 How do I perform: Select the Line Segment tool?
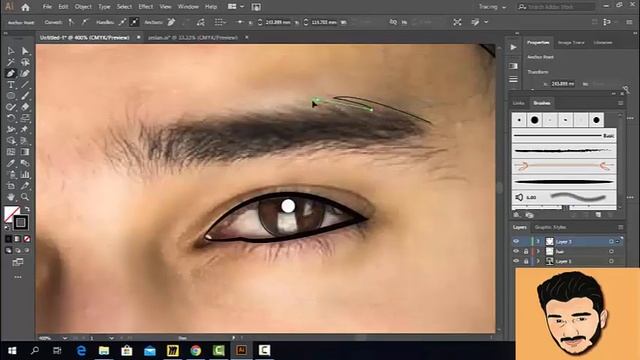pyautogui.click(x=25, y=85)
